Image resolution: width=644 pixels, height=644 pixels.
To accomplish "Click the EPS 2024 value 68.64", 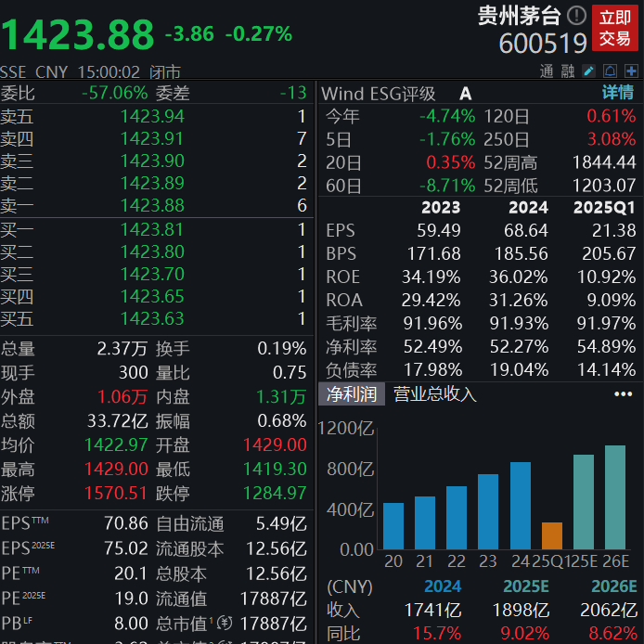I will 526,230.
